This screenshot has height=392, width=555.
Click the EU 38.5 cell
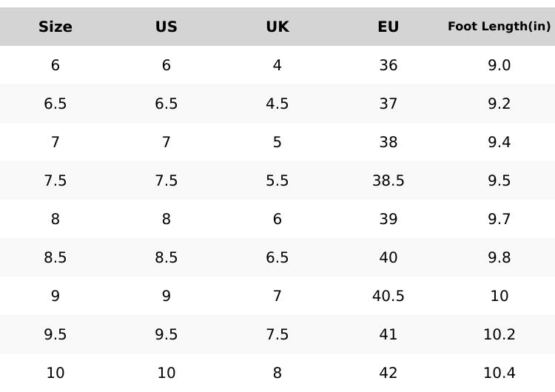[x=388, y=180]
